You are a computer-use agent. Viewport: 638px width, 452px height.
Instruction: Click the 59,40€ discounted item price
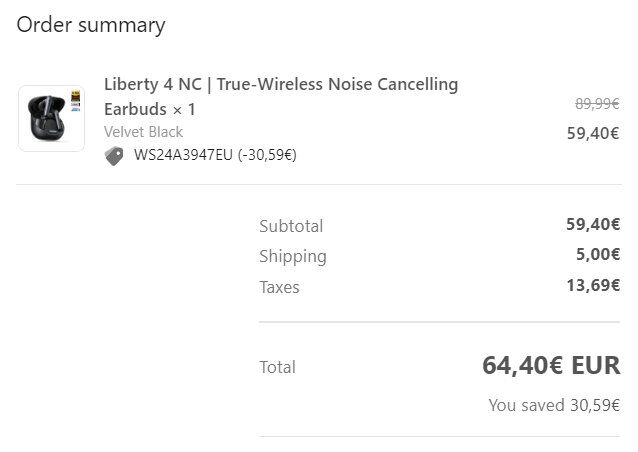point(593,133)
